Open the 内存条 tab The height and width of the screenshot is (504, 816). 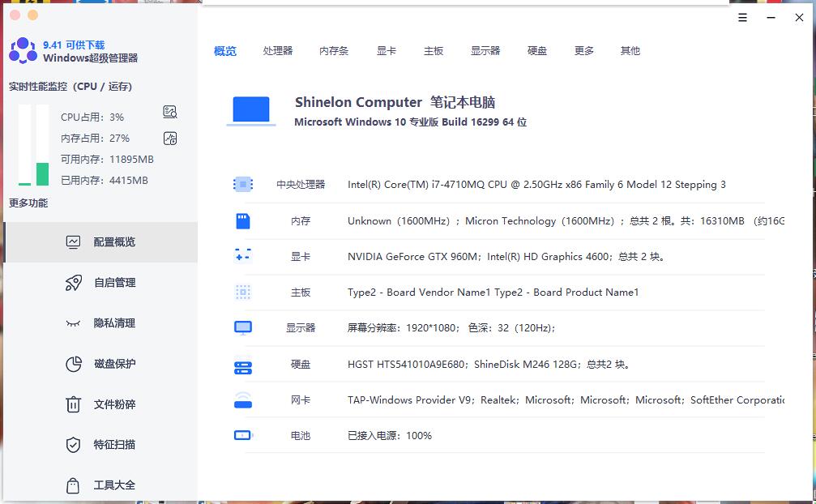[x=334, y=51]
